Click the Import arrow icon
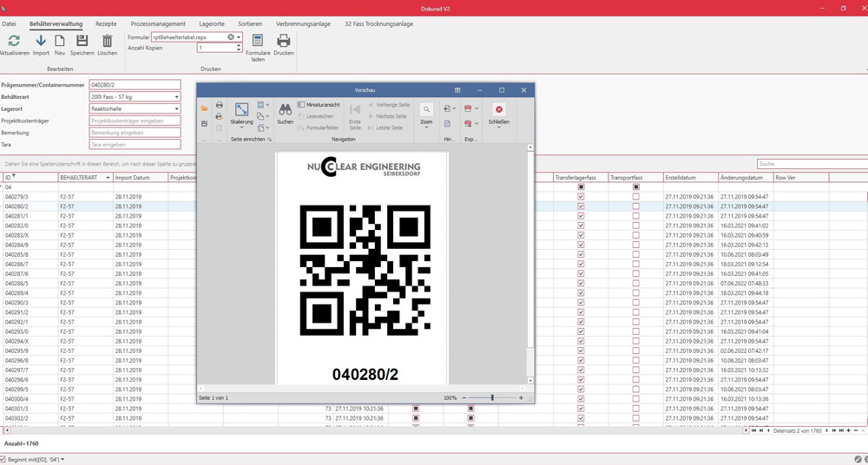 [41, 41]
